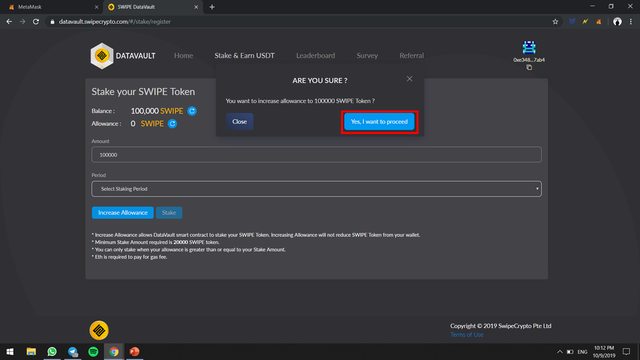Open Telegram from the taskbar
This screenshot has height=360, width=640.
[73, 351]
